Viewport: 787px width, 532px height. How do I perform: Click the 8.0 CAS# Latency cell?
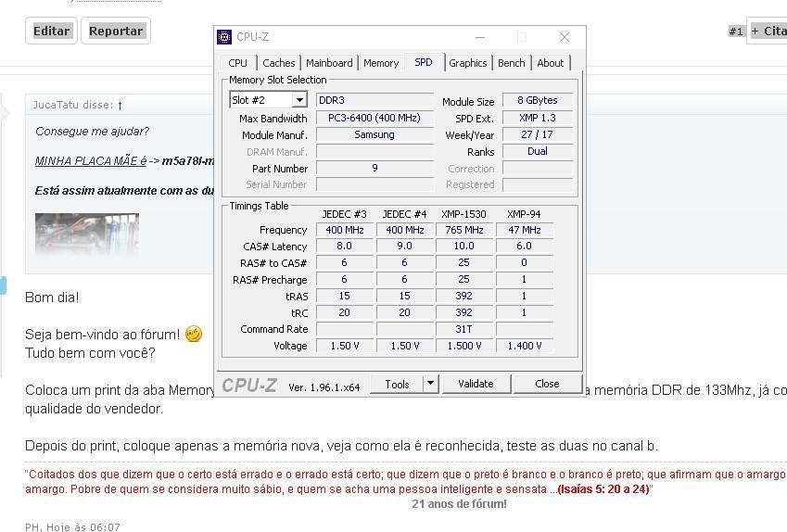click(344, 246)
